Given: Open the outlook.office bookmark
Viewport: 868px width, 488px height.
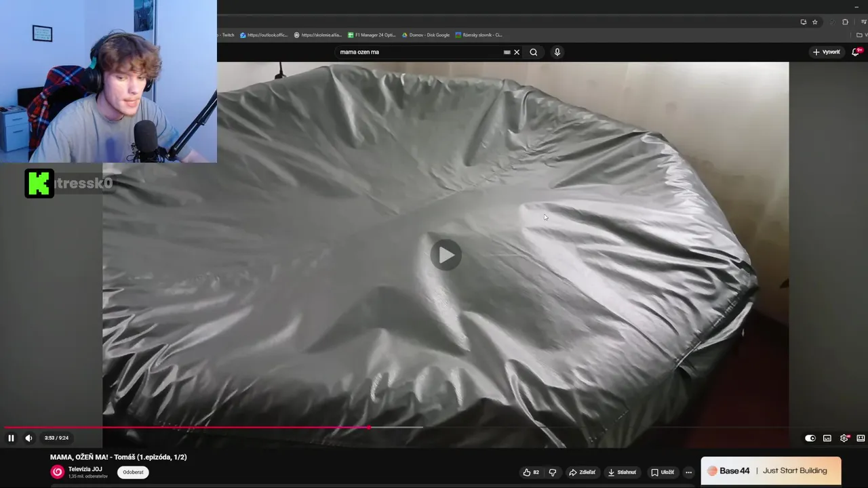Looking at the screenshot, I should [x=264, y=35].
